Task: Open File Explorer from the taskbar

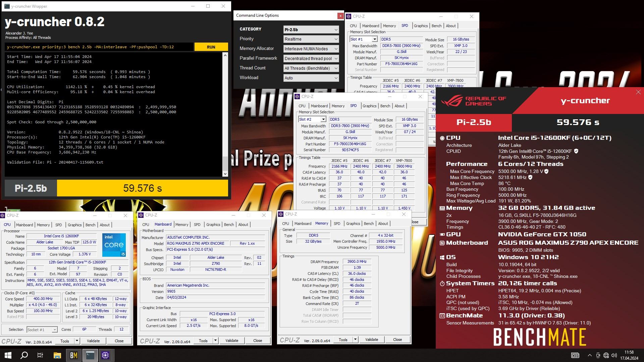Action: pyautogui.click(x=57, y=355)
